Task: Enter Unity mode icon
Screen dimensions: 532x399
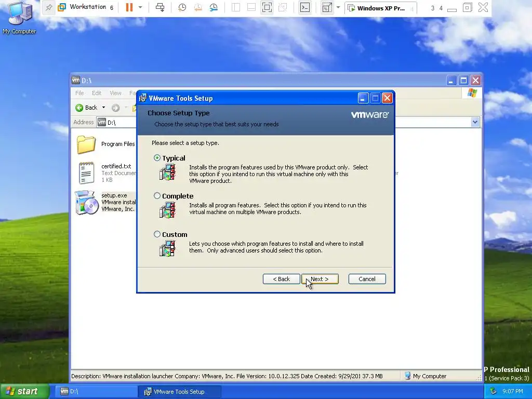Action: (283, 7)
